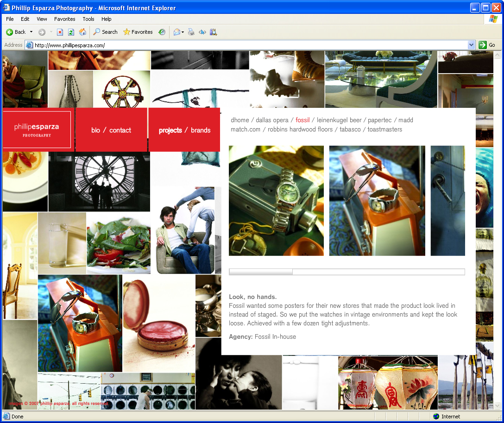Click the Print toolbar icon
The height and width of the screenshot is (423, 504).
(x=191, y=32)
